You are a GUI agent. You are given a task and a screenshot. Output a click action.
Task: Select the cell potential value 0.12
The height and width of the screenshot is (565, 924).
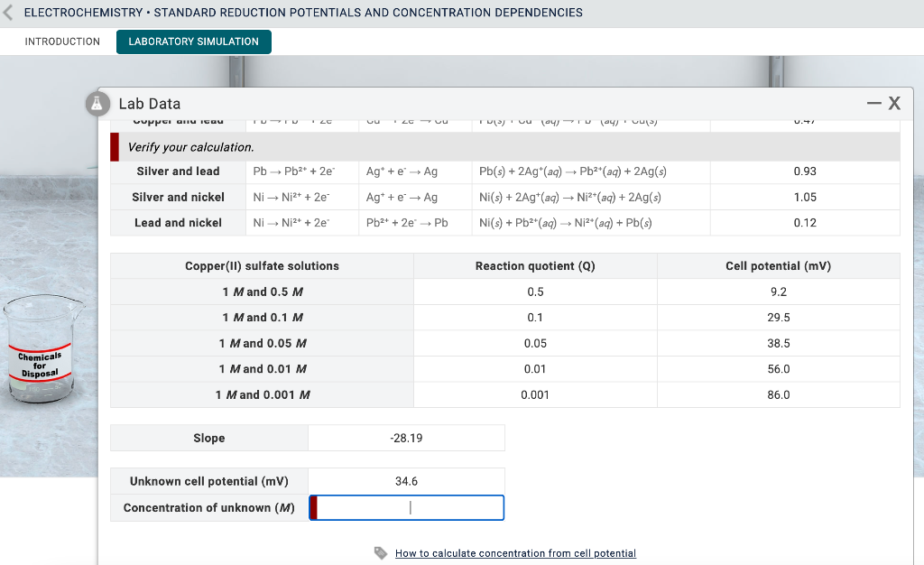click(x=805, y=223)
